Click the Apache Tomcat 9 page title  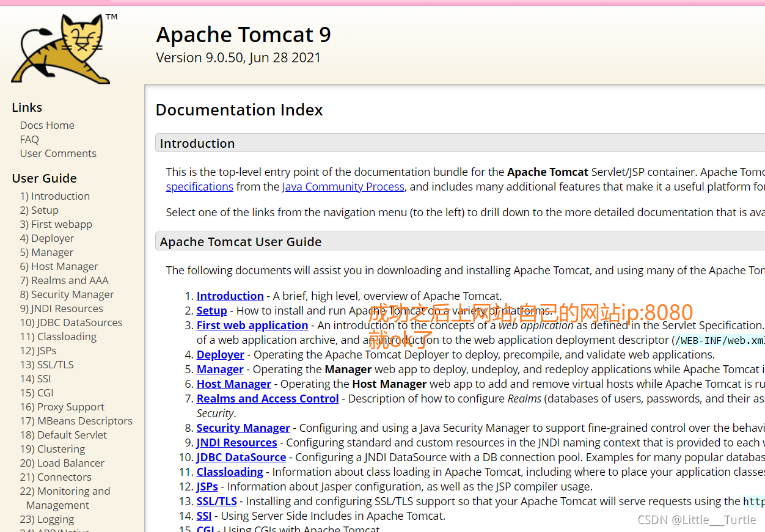tap(243, 35)
